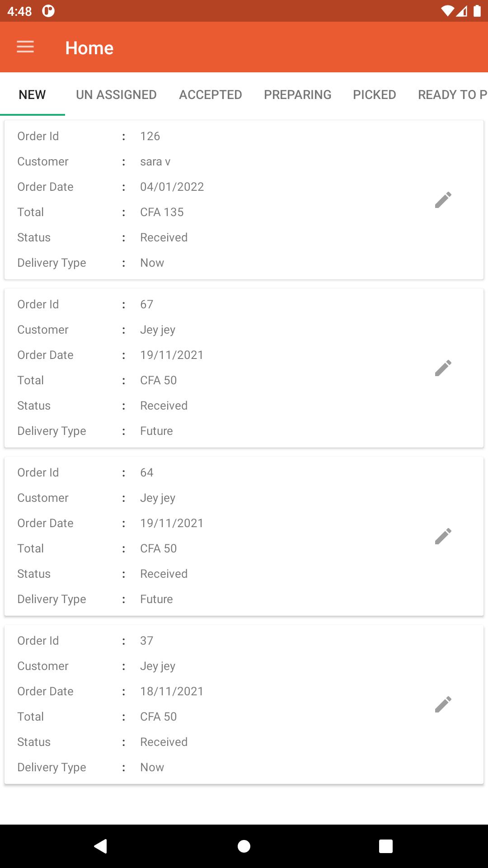Viewport: 488px width, 868px height.
Task: Open order card with Id 67
Action: click(244, 368)
